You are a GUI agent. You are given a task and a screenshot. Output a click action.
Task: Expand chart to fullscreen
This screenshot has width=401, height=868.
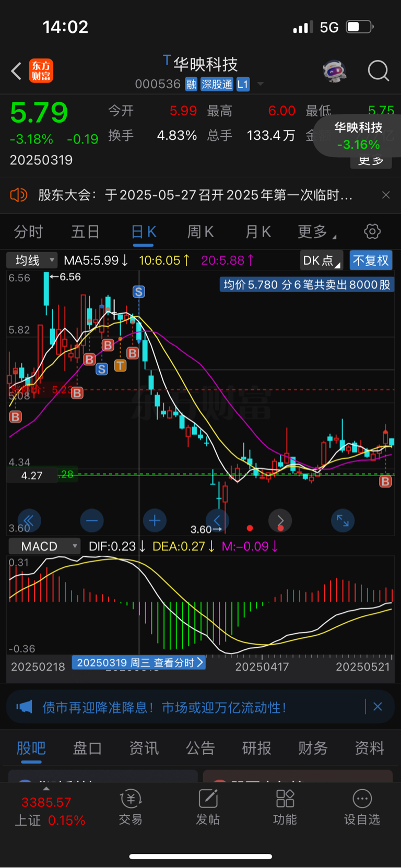[343, 520]
